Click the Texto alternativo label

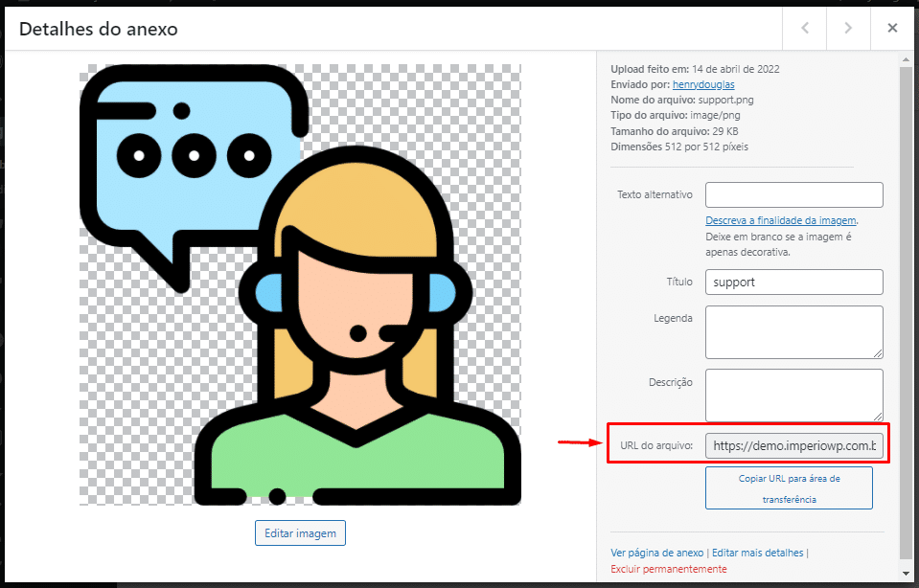point(655,194)
